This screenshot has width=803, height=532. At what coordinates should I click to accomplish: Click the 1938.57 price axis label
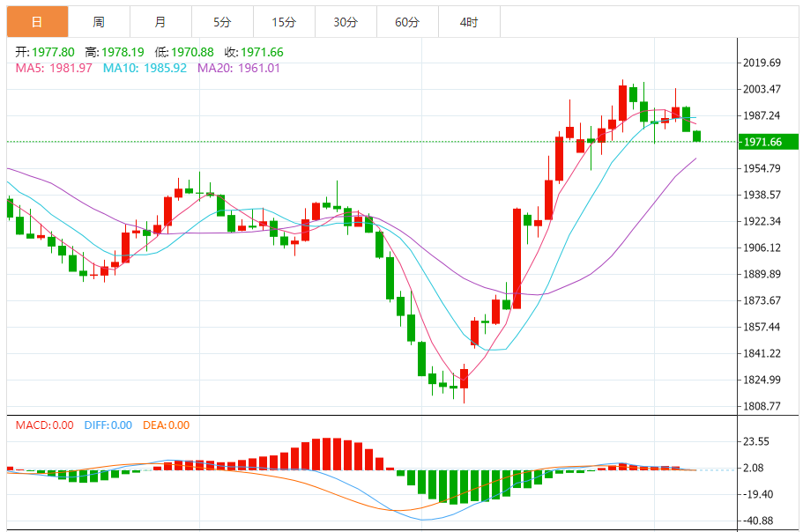pos(762,195)
